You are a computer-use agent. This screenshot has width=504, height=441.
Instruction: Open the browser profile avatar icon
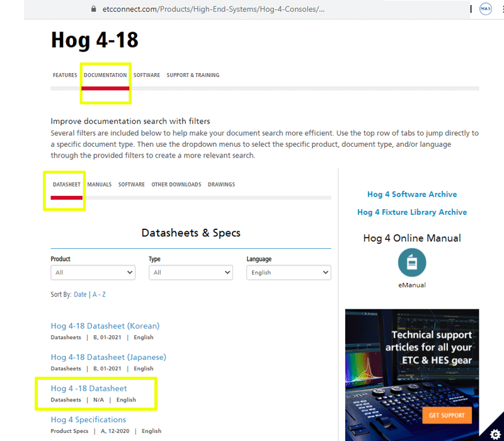(485, 9)
